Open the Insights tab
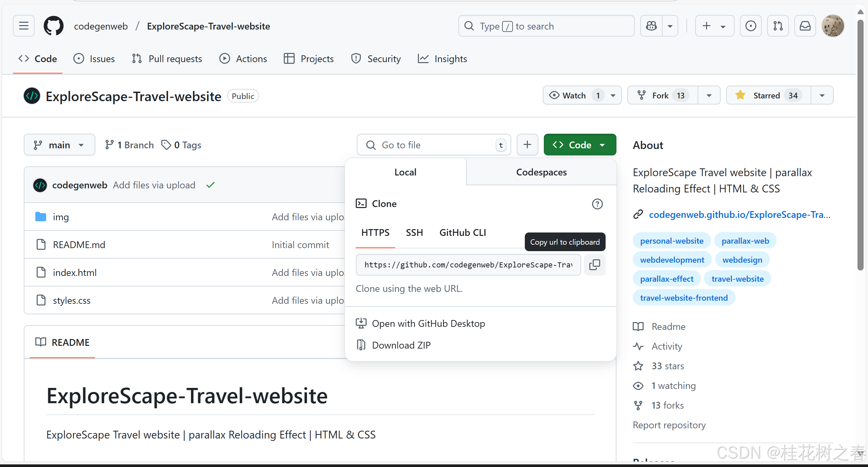Image resolution: width=868 pixels, height=467 pixels. [x=442, y=59]
